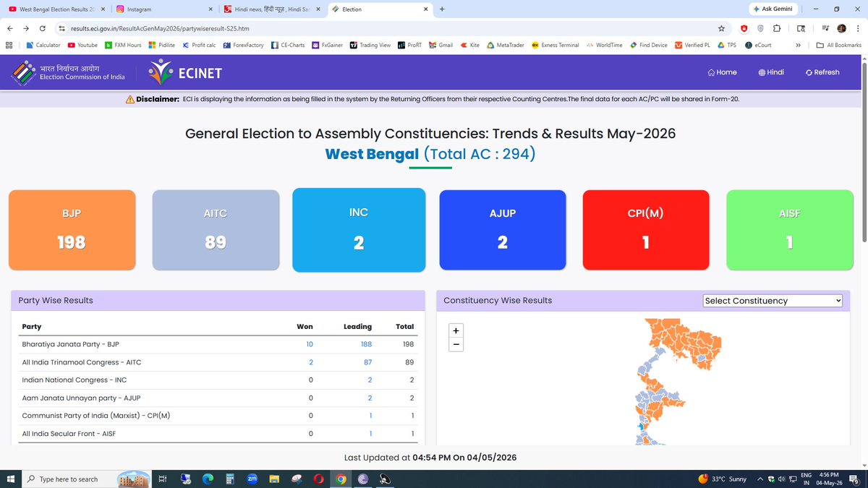Open the AISF Leading count 1 link
This screenshot has height=488, width=868.
370,434
